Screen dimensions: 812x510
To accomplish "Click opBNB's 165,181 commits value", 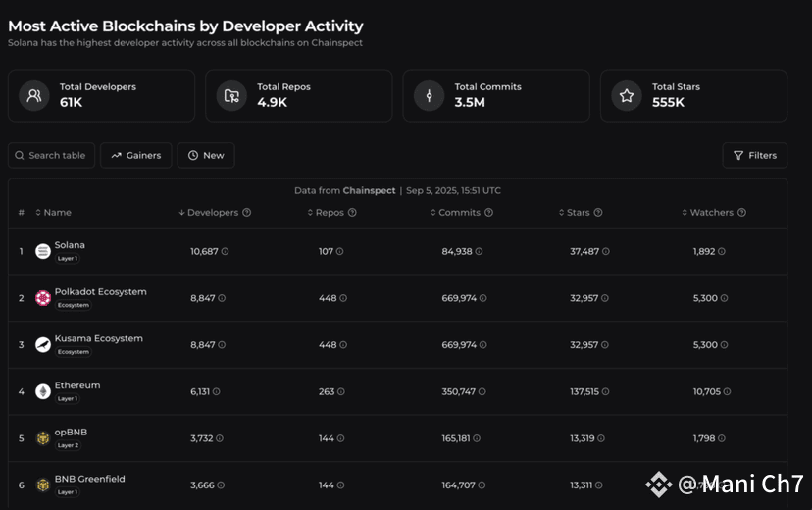I will click(456, 438).
